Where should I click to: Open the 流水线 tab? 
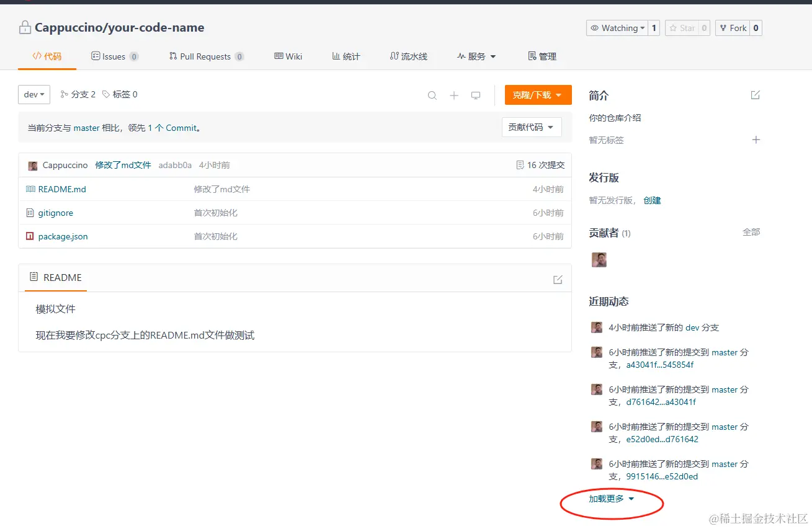click(x=409, y=56)
